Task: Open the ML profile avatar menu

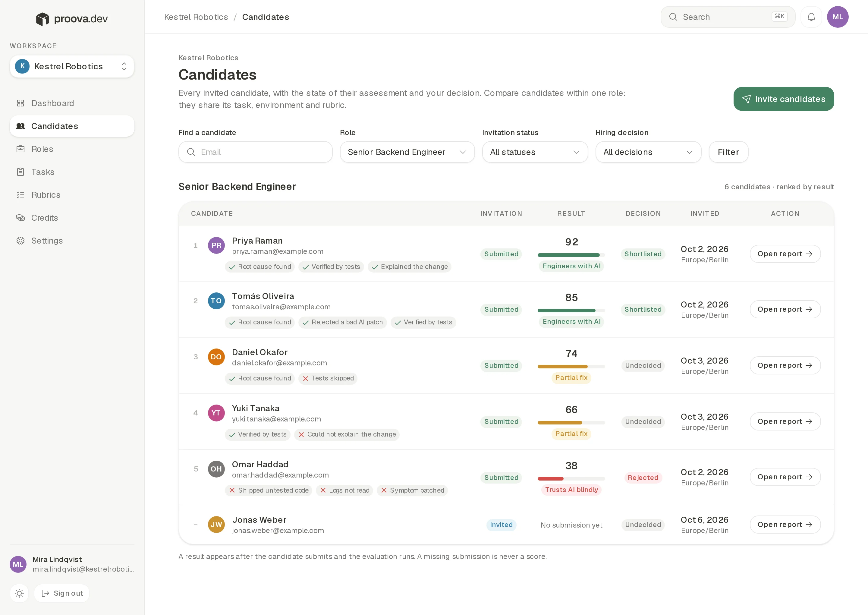Action: coord(837,17)
